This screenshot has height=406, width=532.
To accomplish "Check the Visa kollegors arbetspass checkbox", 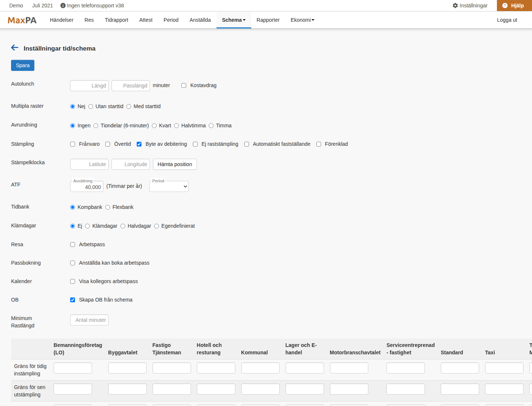I will click(x=72, y=282).
